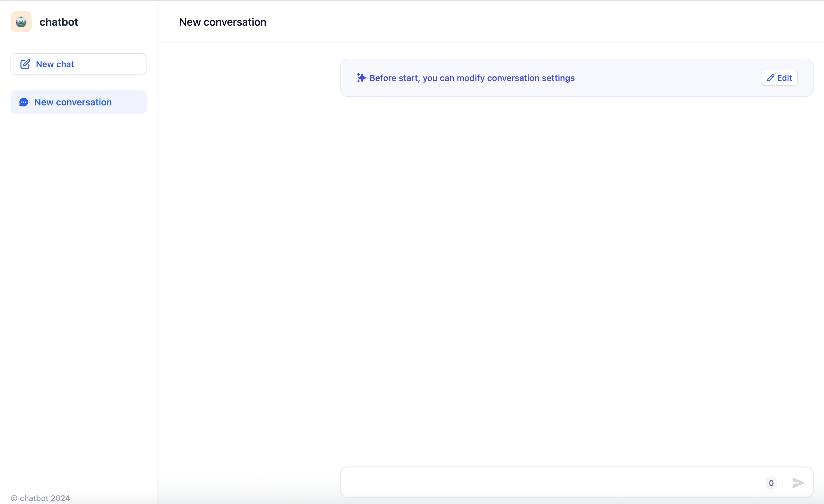
Task: Click the chatbot 2024 footer text
Action: click(45, 498)
